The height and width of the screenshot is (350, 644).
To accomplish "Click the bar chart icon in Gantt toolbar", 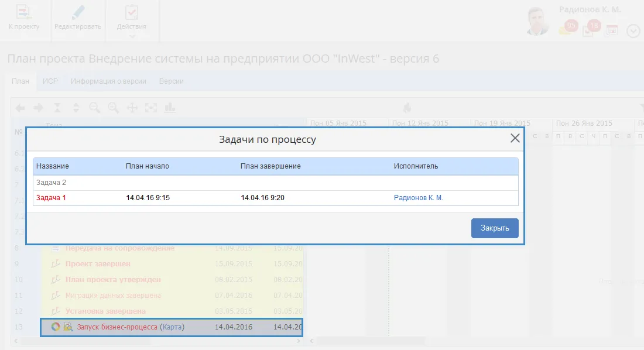I will pos(170,108).
